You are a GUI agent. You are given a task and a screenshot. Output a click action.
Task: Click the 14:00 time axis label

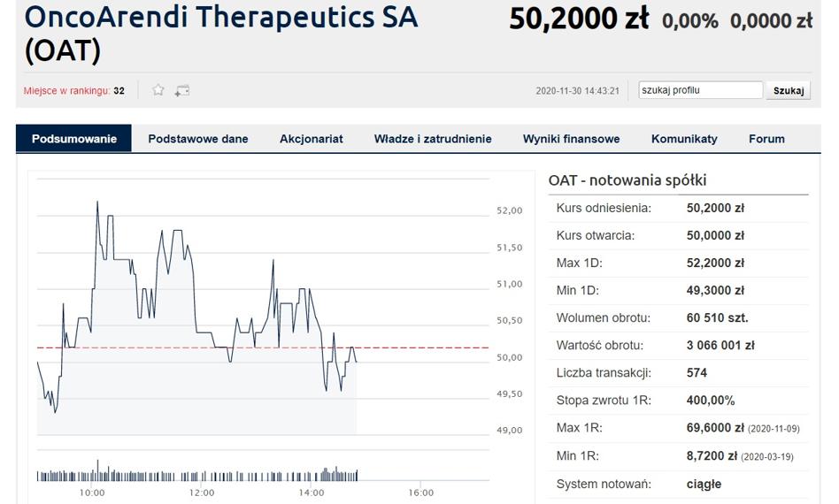(x=312, y=493)
